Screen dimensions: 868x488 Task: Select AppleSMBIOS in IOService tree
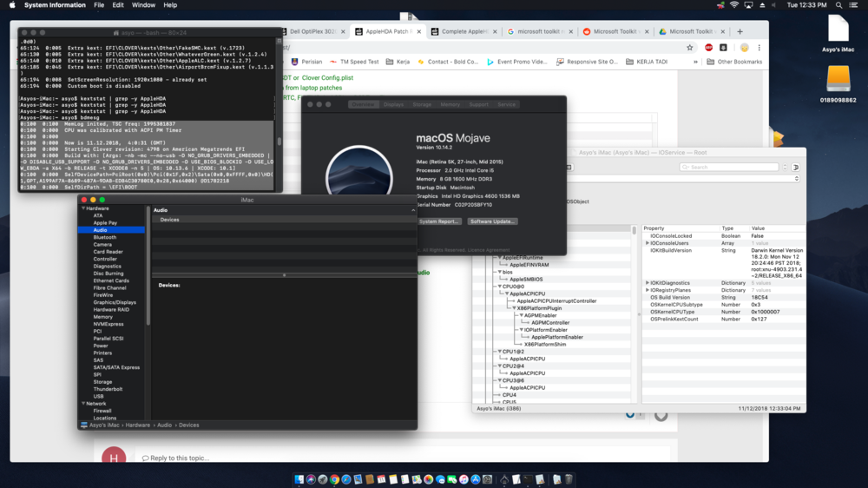[x=526, y=280]
